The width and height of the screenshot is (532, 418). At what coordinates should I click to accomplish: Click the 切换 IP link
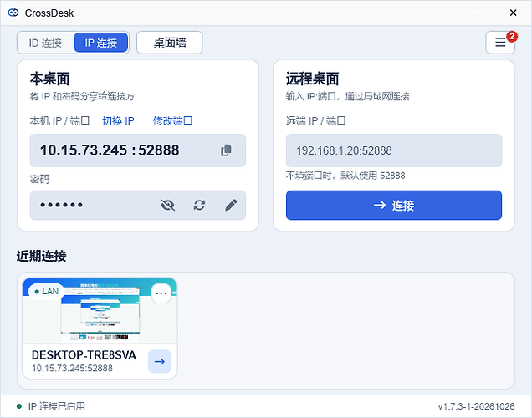(x=118, y=120)
